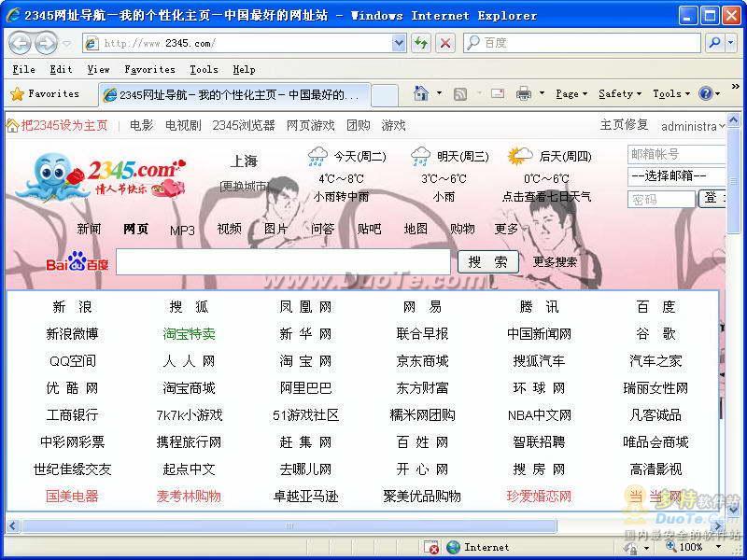
Task: Open the 国美电器 link
Action: 72,497
